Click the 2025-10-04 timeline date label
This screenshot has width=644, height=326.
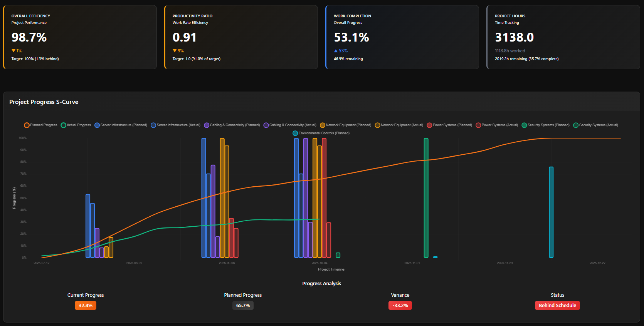(319, 263)
